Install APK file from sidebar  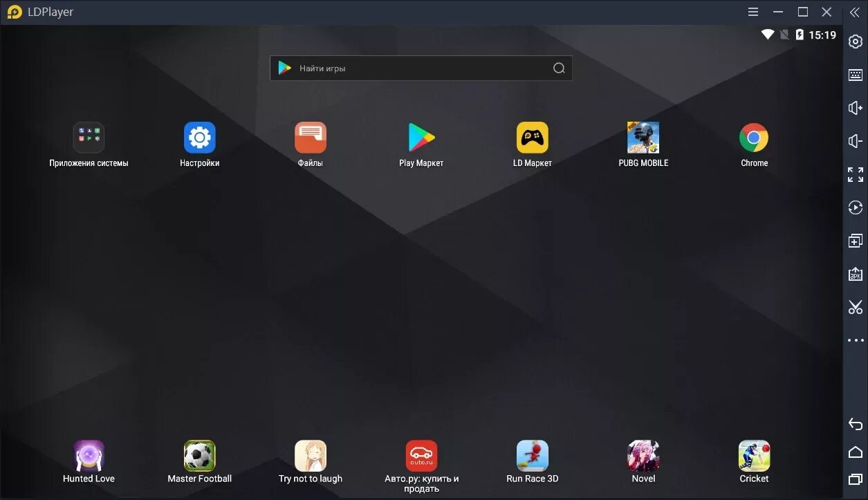[856, 274]
